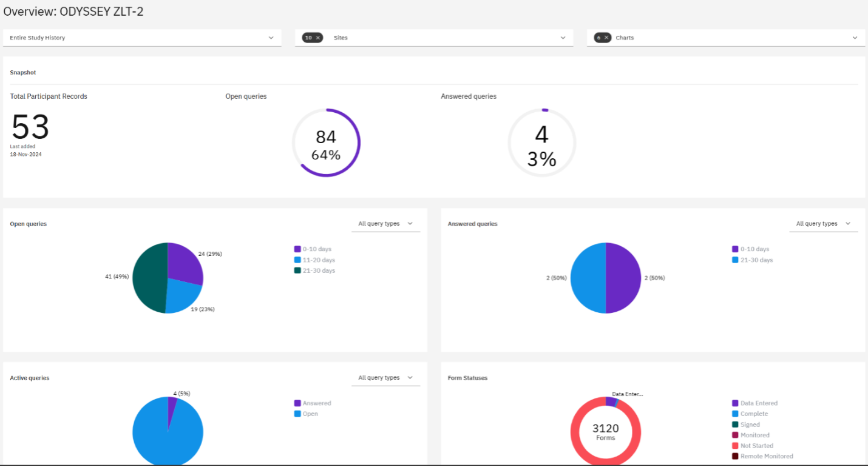Open query types filter on Active queries

385,378
